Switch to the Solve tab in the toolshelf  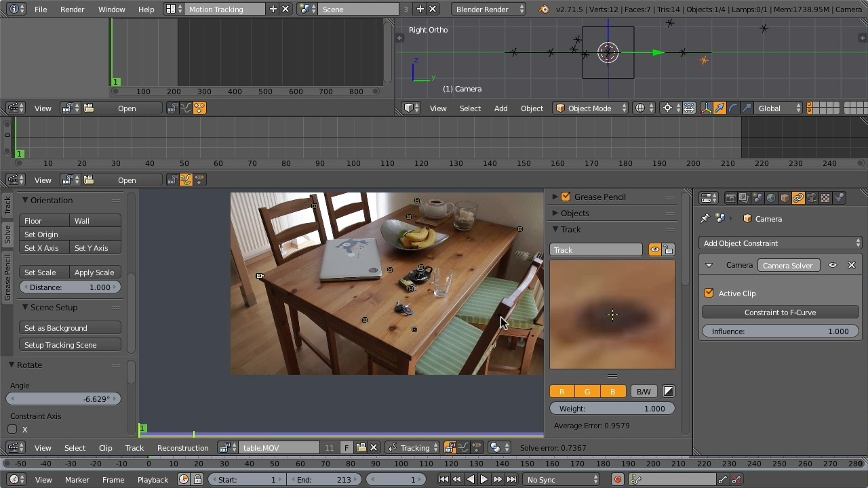click(8, 235)
